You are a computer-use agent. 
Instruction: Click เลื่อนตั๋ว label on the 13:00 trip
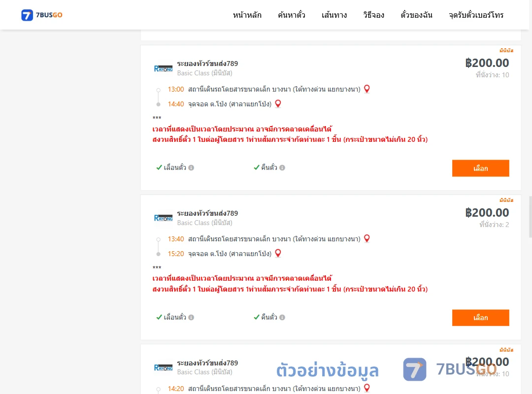click(175, 167)
